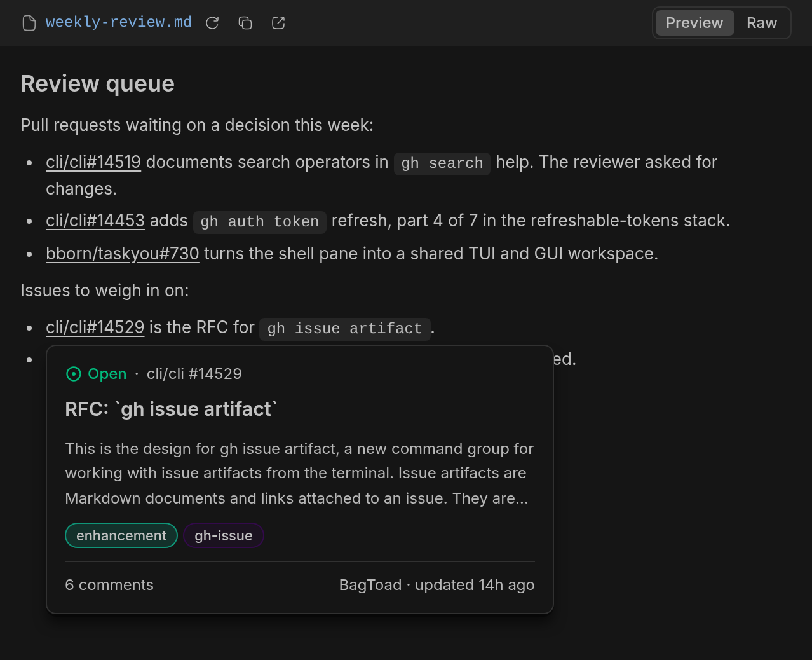This screenshot has height=660, width=812.
Task: Switch to the Preview tab
Action: click(x=694, y=23)
